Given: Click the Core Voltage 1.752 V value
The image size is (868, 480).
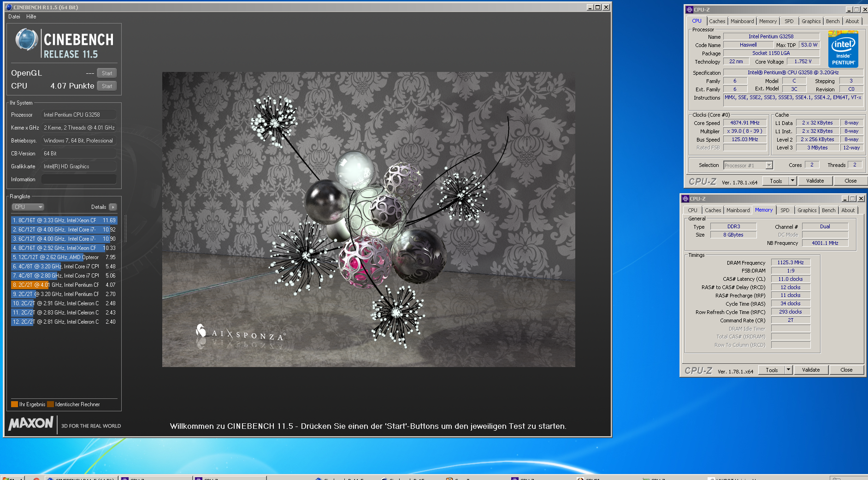Looking at the screenshot, I should [803, 62].
